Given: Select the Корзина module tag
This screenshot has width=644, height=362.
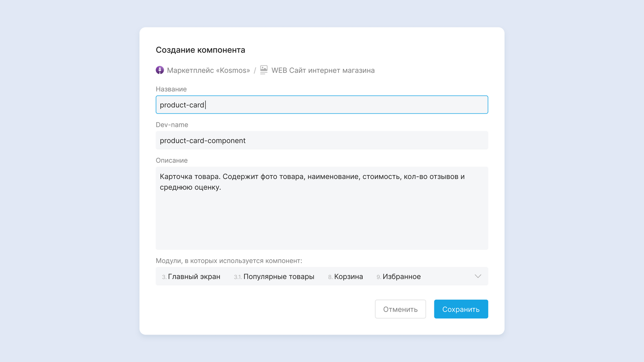Looking at the screenshot, I should click(x=348, y=277).
